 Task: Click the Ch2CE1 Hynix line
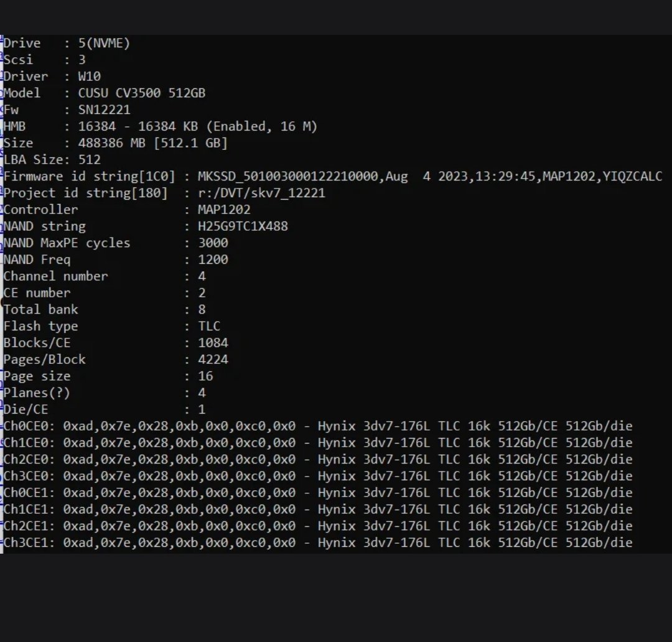point(318,526)
